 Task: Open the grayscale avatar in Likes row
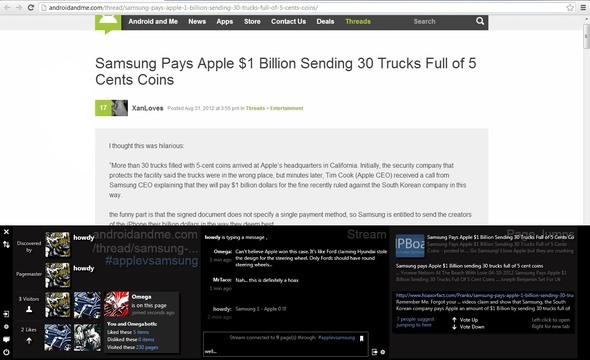(87, 337)
